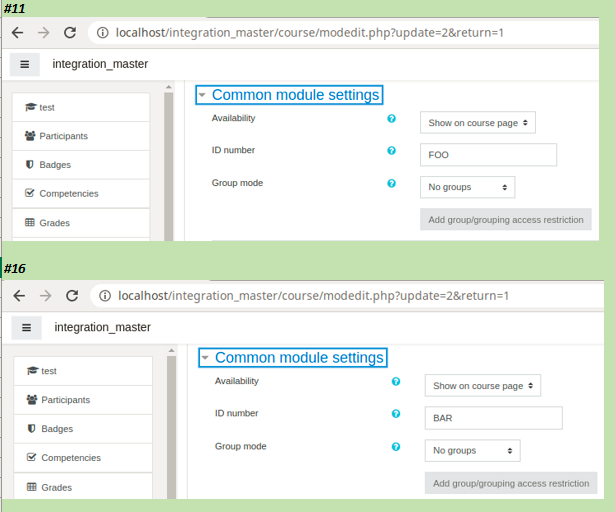Collapse Common module settings section in #11
The height and width of the screenshot is (512, 615).
289,95
